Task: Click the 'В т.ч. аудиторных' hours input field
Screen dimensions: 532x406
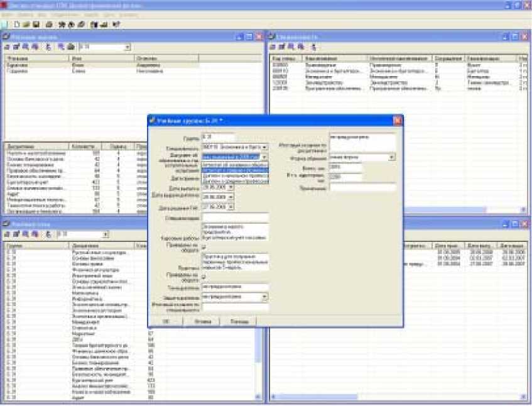Action: pyautogui.click(x=345, y=177)
